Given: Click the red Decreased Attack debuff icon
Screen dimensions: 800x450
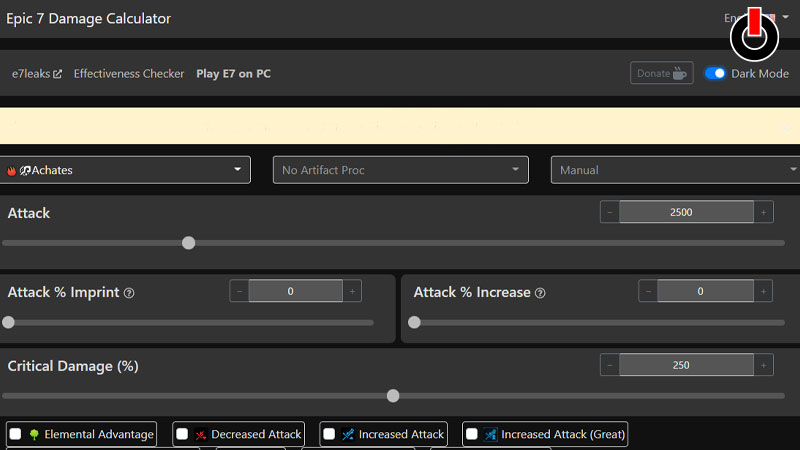Looking at the screenshot, I should (x=201, y=435).
